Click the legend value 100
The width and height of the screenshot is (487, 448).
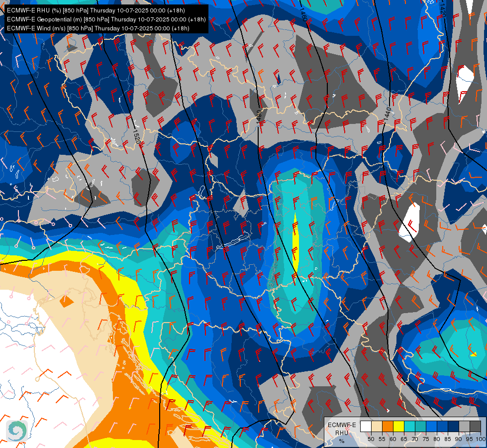(481, 439)
